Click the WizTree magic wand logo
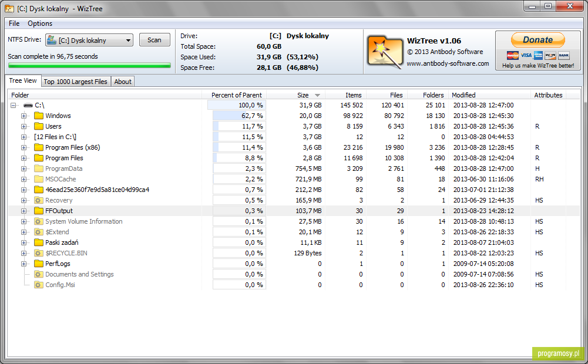This screenshot has width=588, height=364. (385, 51)
